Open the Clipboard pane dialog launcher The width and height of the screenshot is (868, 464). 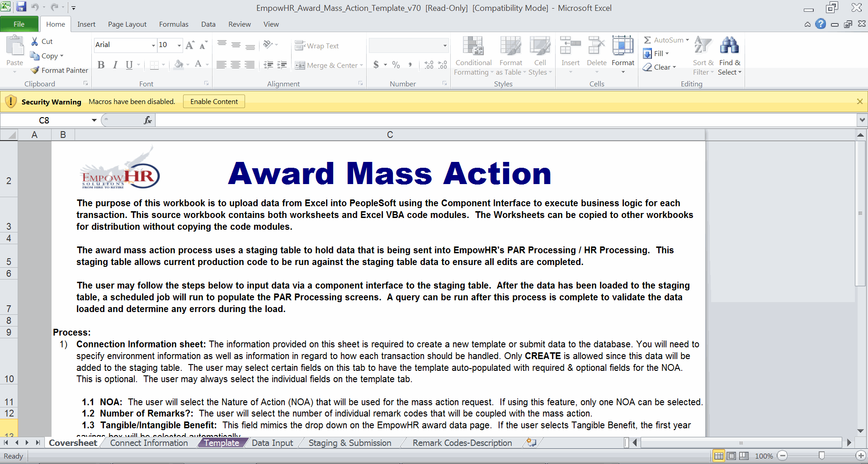[x=85, y=83]
